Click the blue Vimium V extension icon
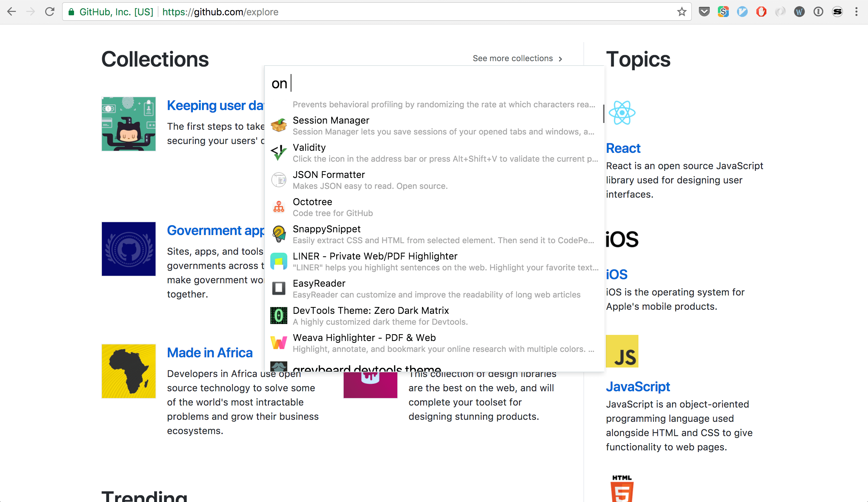The image size is (868, 502). [x=742, y=12]
